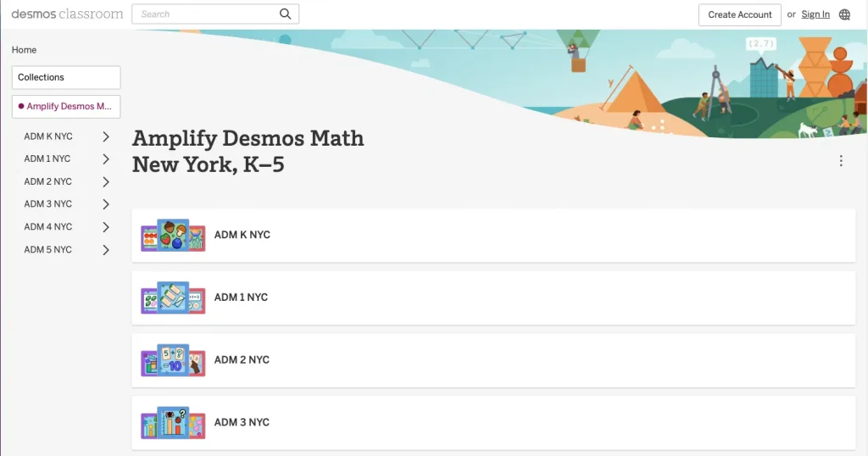
Task: Expand ADM 5 NYC chevron in sidebar
Action: pos(106,250)
